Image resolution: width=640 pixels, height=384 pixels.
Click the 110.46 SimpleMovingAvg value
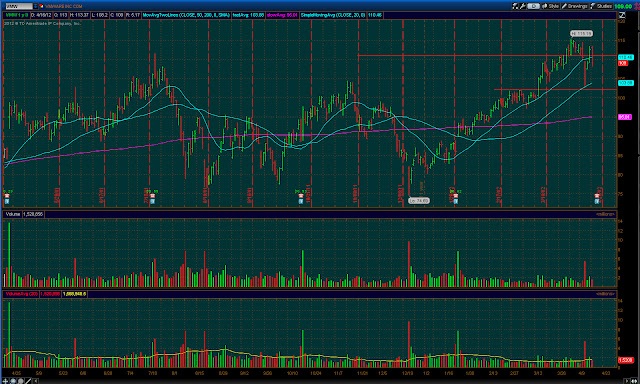coord(375,15)
